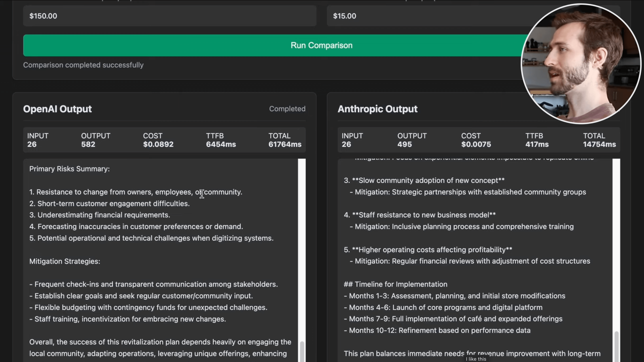
Task: Click the 'OpenAI Output' heading
Action: 57,109
